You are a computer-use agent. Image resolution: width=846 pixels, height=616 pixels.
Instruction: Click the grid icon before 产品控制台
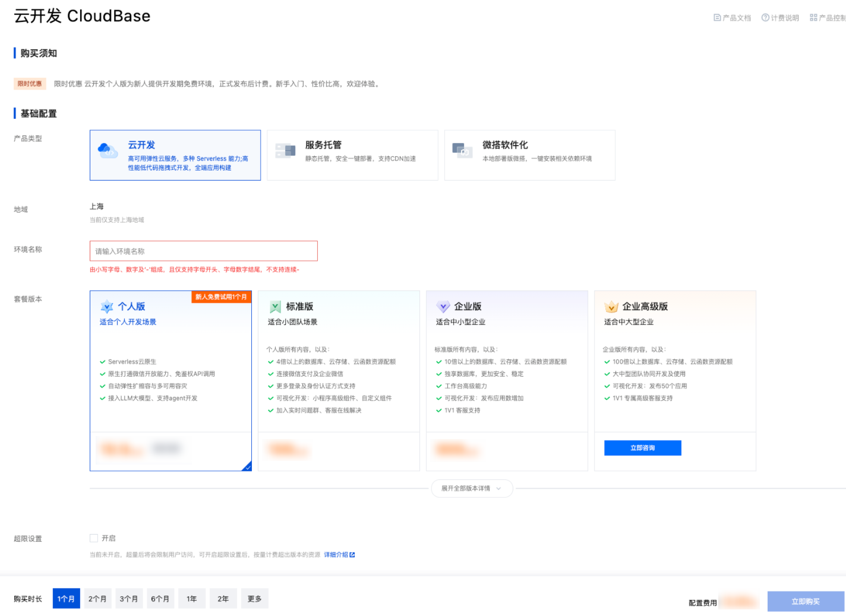coord(813,18)
